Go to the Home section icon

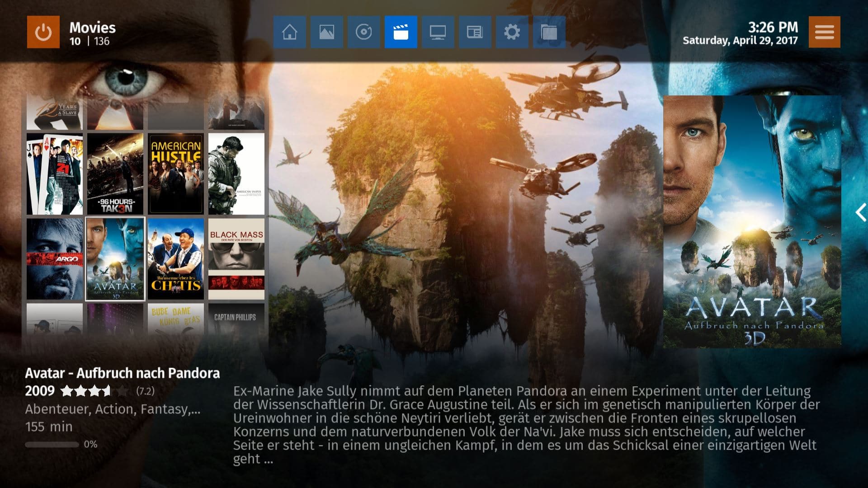[289, 32]
